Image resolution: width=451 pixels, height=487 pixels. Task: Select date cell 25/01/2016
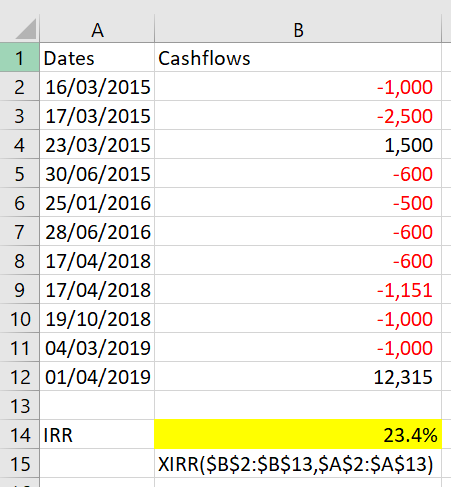point(97,202)
